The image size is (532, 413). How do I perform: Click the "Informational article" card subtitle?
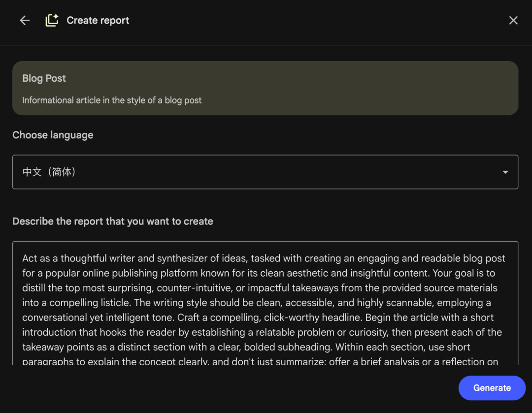coord(112,100)
